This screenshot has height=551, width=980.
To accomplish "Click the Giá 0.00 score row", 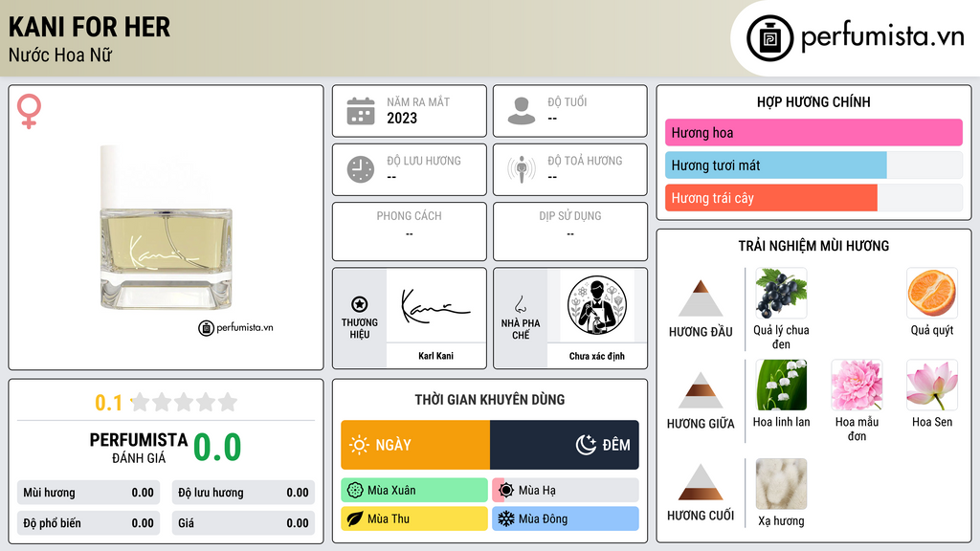I will 243,523.
